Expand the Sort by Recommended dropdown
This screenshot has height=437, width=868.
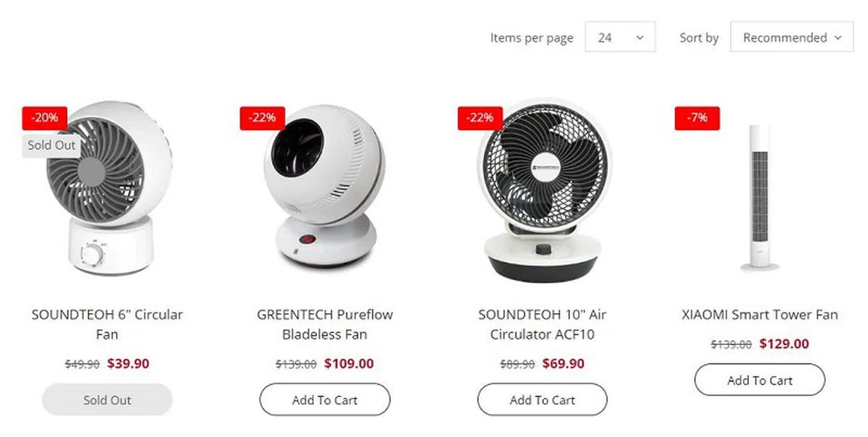pos(792,37)
